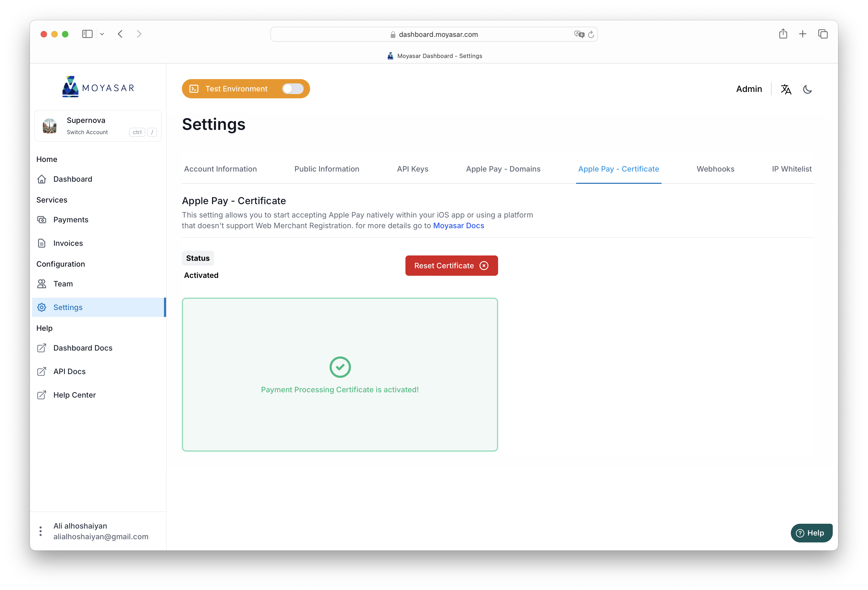The width and height of the screenshot is (868, 590).
Task: Click the reload icon in the address bar
Action: tap(591, 34)
